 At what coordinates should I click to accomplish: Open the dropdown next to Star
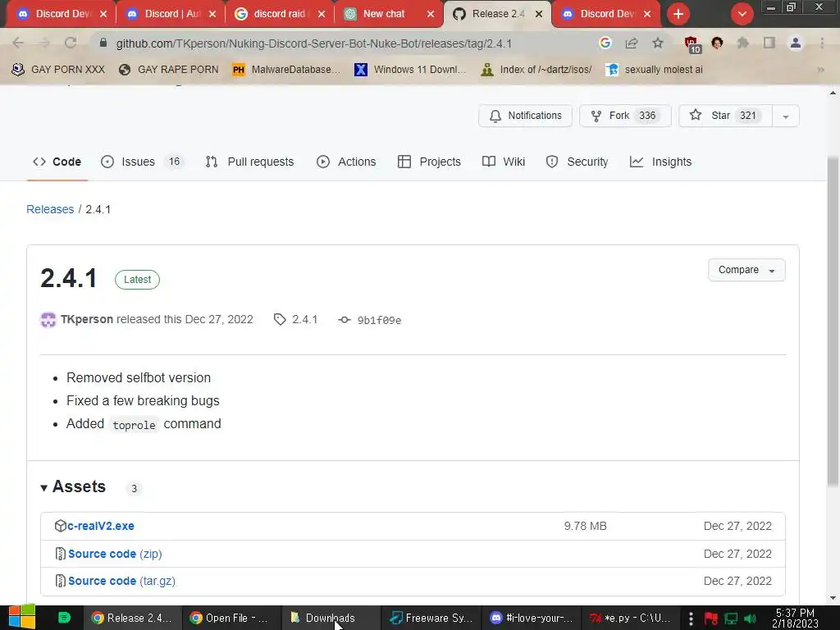786,116
